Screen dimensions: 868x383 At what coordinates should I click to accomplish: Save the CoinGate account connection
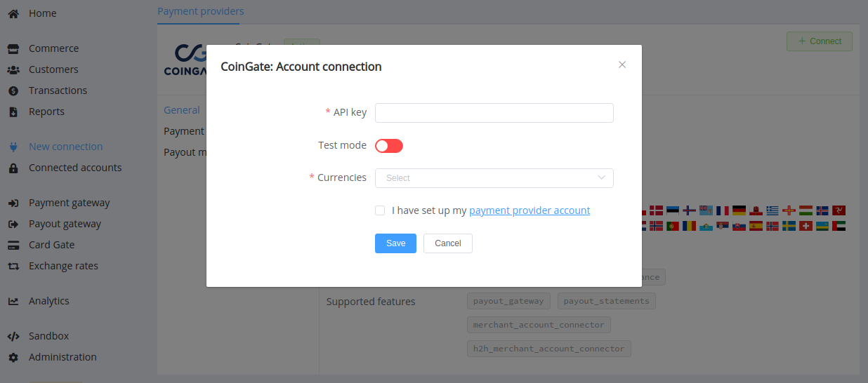point(395,243)
